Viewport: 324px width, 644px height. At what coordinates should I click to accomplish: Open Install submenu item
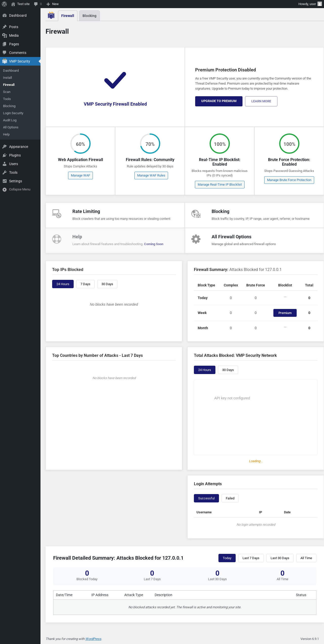tap(8, 78)
